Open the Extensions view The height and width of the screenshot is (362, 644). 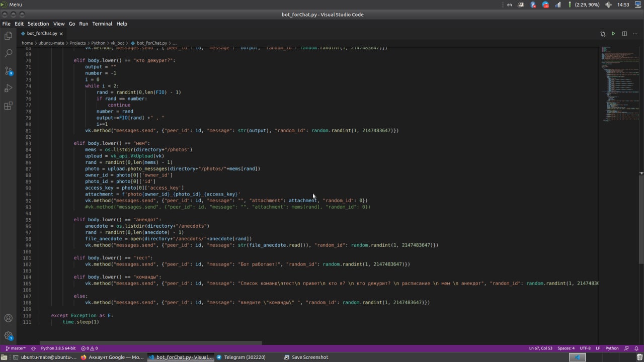[8, 106]
